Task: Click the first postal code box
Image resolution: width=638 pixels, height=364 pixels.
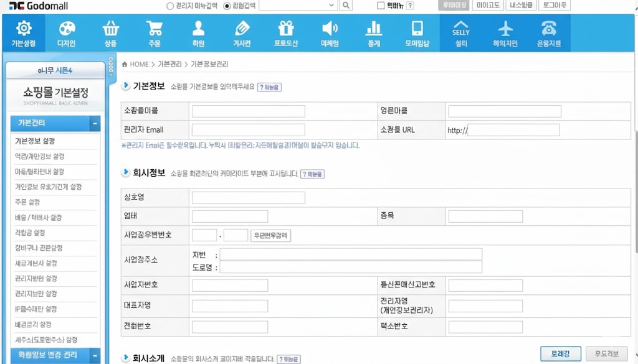Action: [204, 235]
